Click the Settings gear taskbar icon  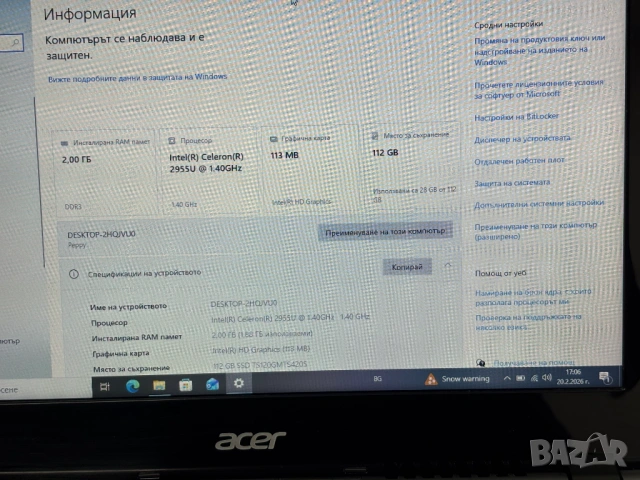click(x=239, y=383)
